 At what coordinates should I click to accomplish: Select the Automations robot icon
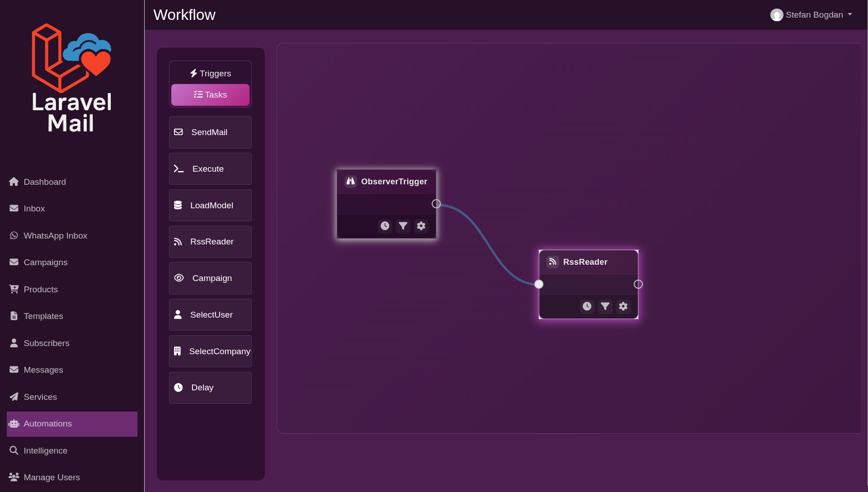14,424
